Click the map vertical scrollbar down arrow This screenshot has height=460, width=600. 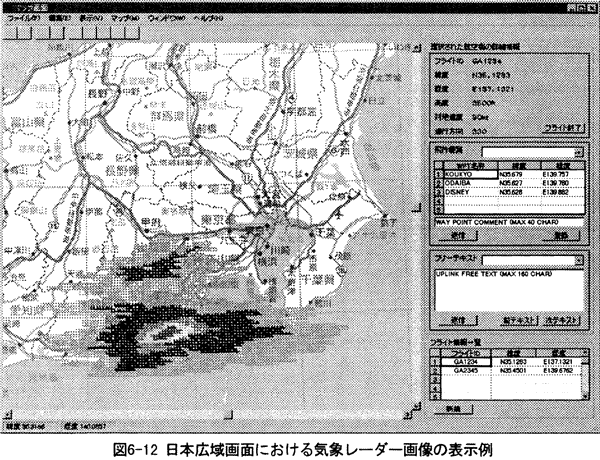416,406
